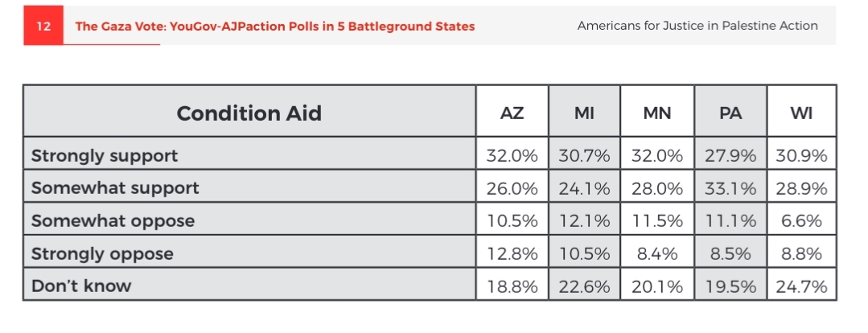The image size is (868, 333).
Task: Click Americans for Justice in Palestine Action text
Action: (697, 26)
